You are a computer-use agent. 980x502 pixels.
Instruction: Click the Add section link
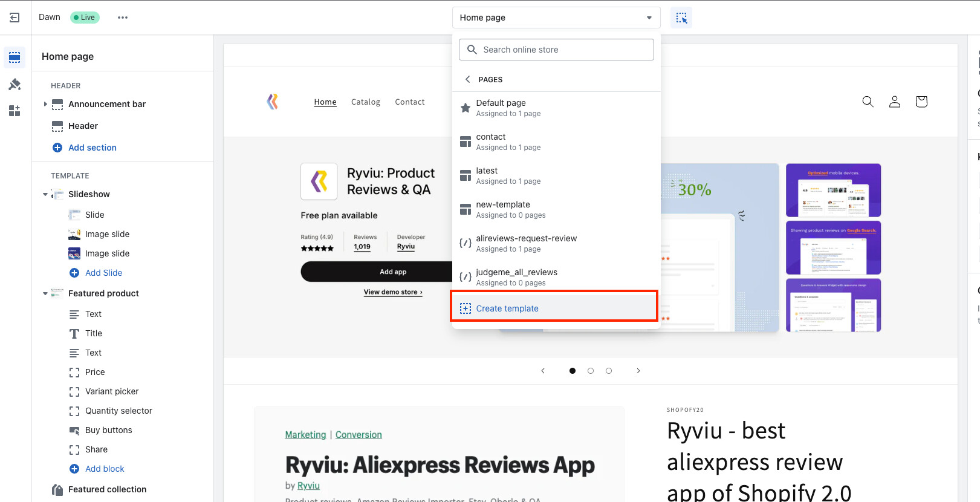pyautogui.click(x=92, y=148)
